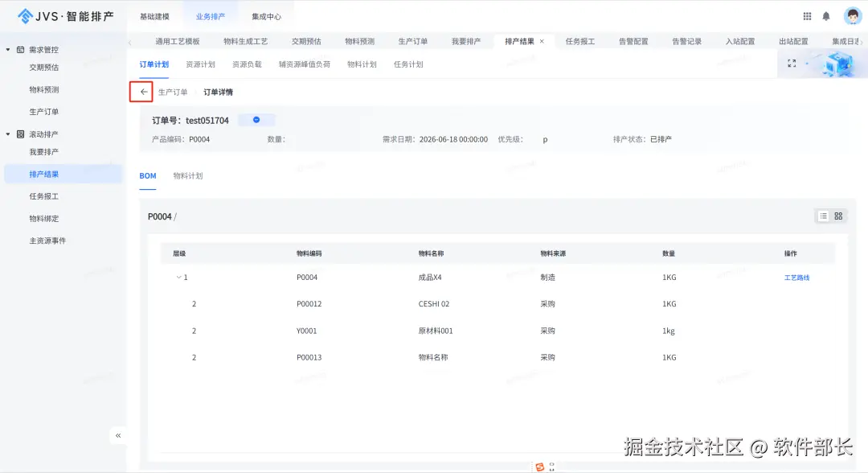
Task: Select the BOM tab
Action: point(148,175)
